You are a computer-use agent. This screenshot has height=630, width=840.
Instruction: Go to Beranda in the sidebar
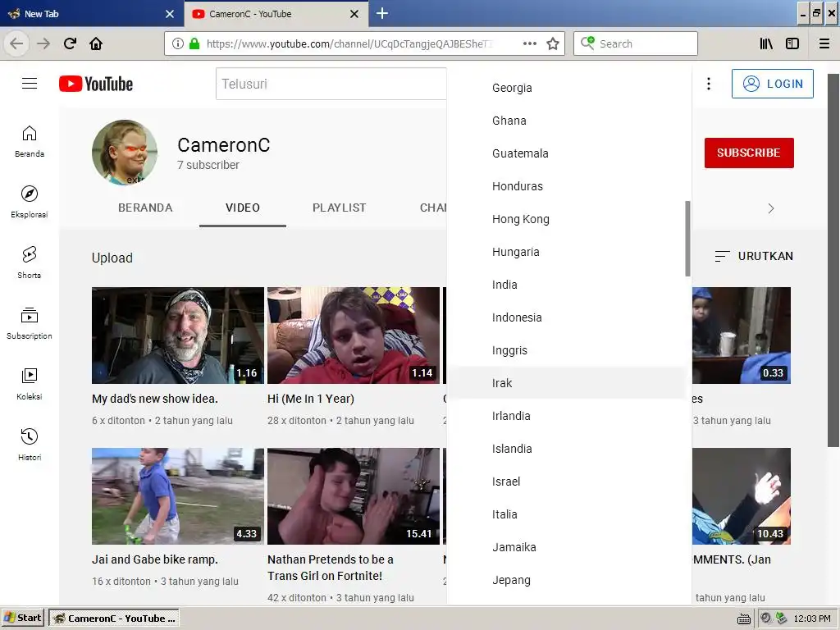click(x=30, y=141)
